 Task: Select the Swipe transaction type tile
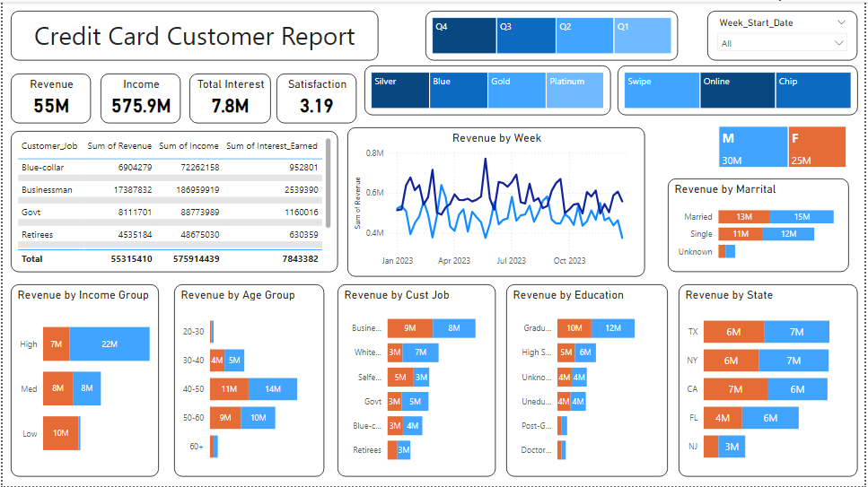click(x=662, y=91)
